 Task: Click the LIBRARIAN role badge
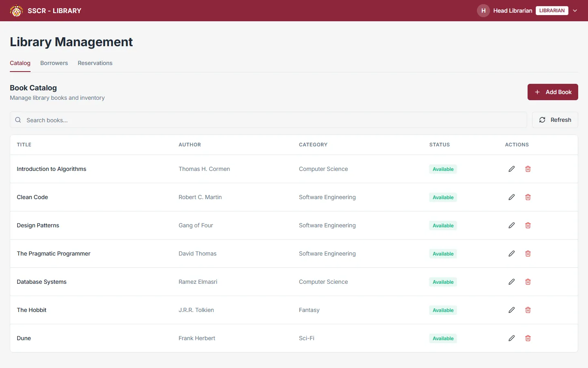click(552, 11)
